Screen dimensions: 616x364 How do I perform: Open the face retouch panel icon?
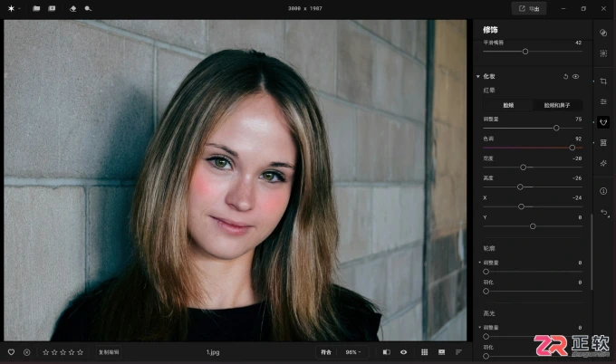[x=603, y=122]
